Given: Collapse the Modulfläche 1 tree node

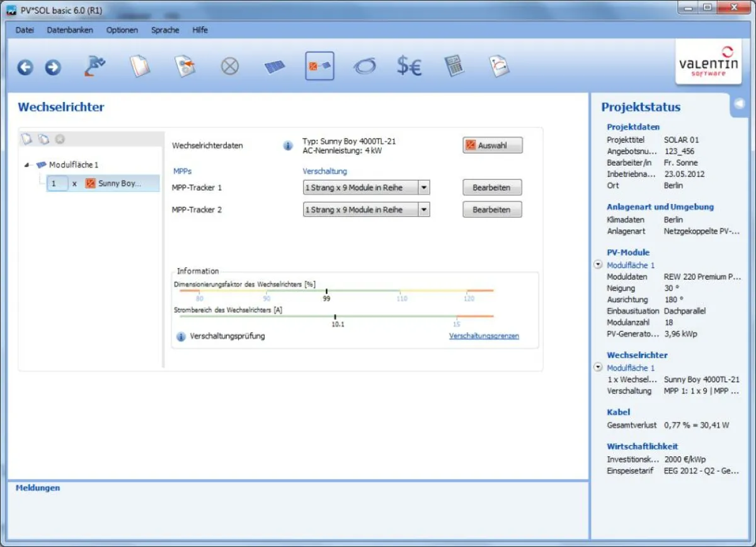Looking at the screenshot, I should pos(27,165).
